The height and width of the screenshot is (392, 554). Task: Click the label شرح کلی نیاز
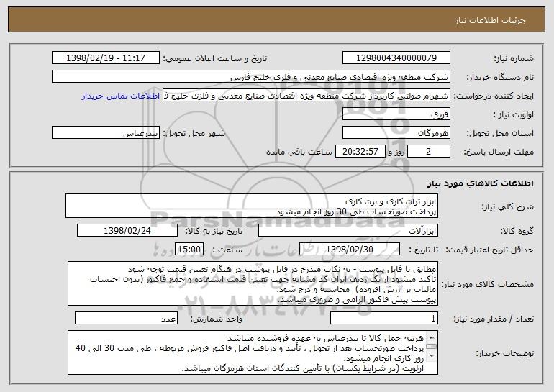coord(508,207)
